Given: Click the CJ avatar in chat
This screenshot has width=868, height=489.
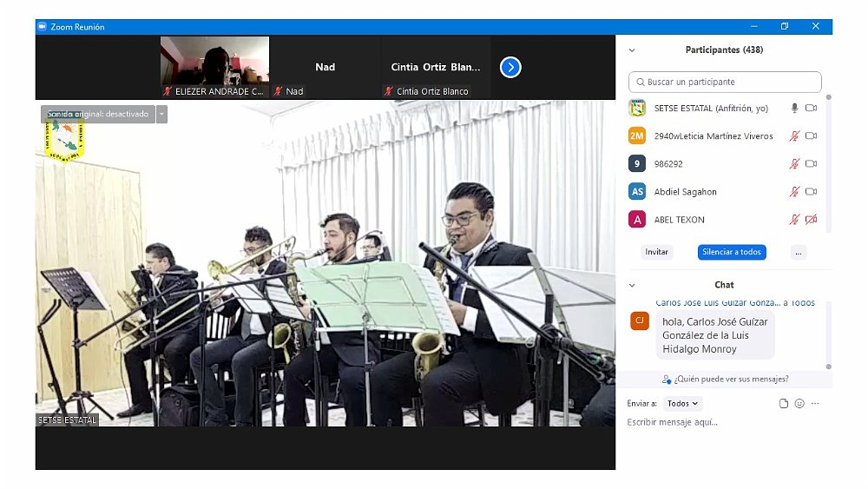Looking at the screenshot, I should tap(640, 320).
